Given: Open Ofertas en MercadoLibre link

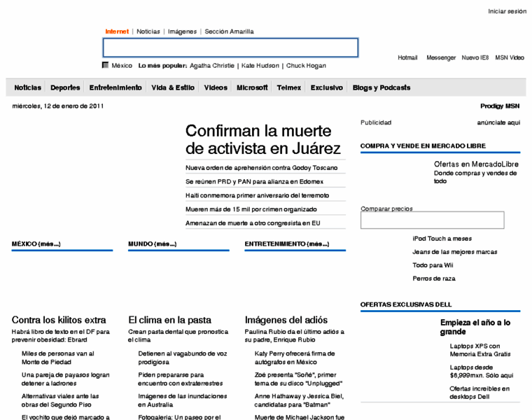Looking at the screenshot, I should tap(476, 164).
